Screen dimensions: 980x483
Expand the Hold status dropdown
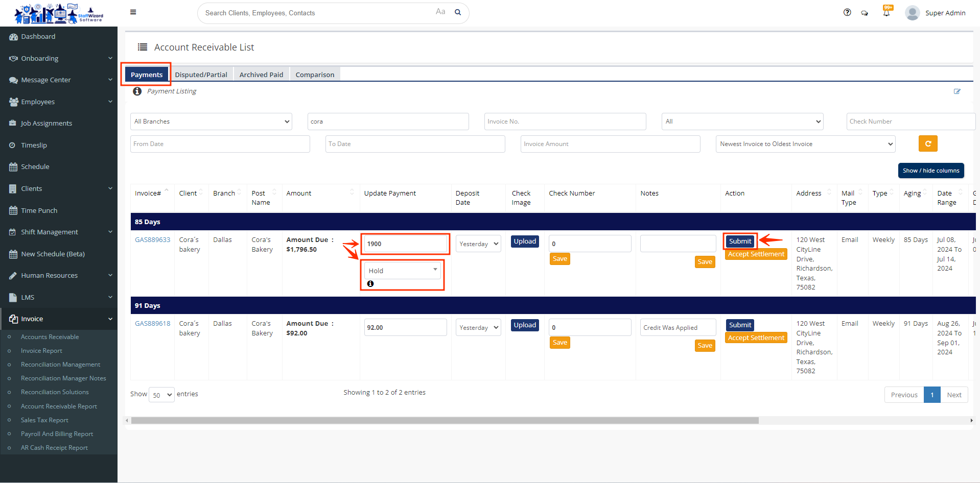pyautogui.click(x=402, y=271)
